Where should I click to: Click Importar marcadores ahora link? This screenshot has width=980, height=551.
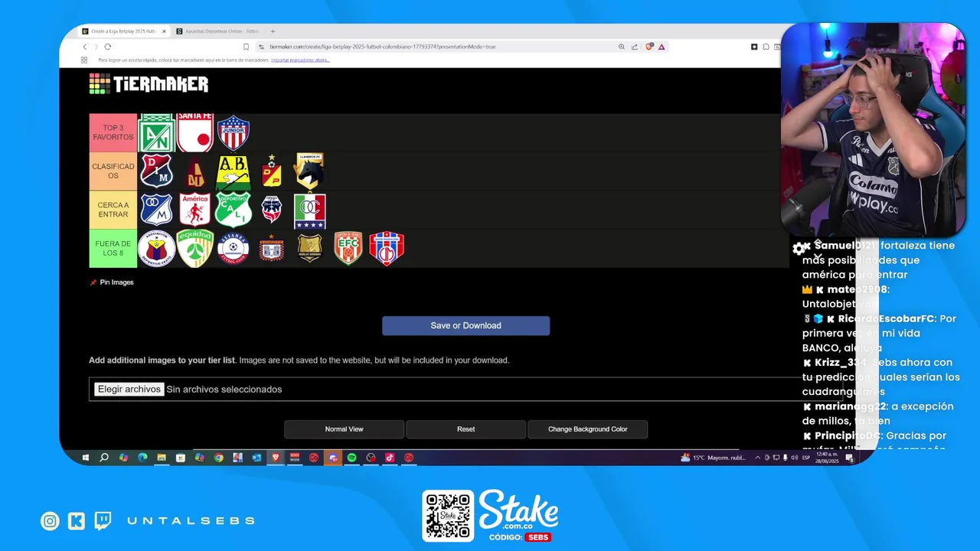click(x=300, y=60)
